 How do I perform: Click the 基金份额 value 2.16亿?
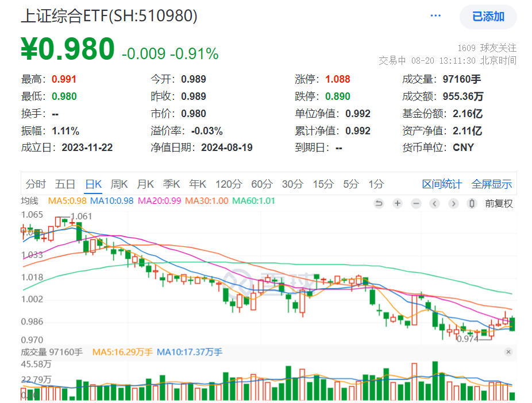(x=468, y=114)
